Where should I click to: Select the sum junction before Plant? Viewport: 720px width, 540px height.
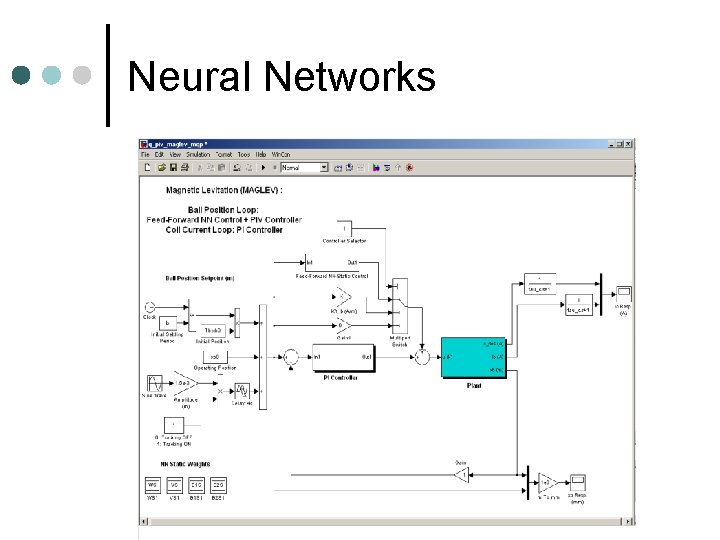click(x=422, y=357)
